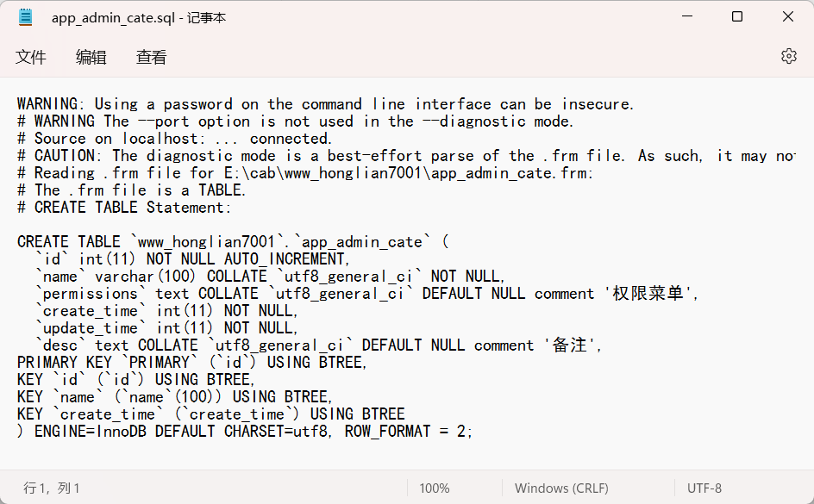Image resolution: width=814 pixels, height=504 pixels.
Task: Select the UTF-8 encoding indicator
Action: pos(704,488)
